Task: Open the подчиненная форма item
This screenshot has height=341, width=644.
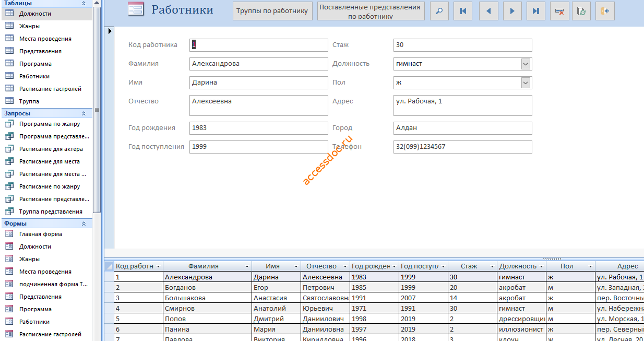Action: tap(46, 284)
